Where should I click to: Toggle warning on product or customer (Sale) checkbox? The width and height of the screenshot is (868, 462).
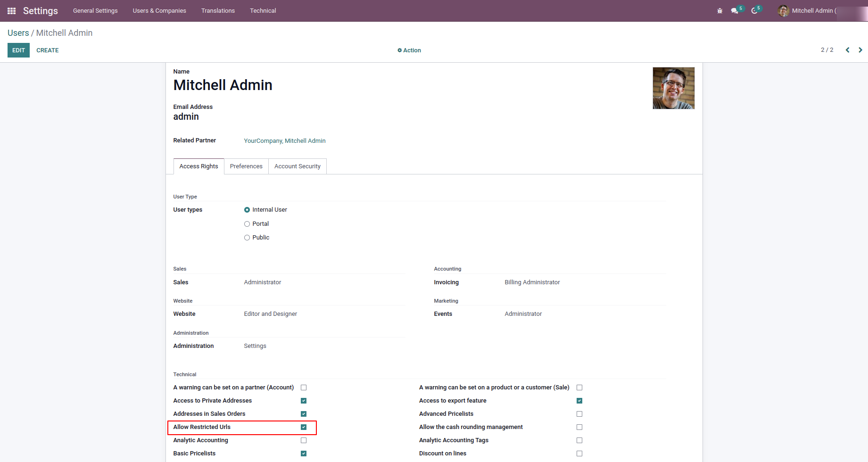pos(579,388)
